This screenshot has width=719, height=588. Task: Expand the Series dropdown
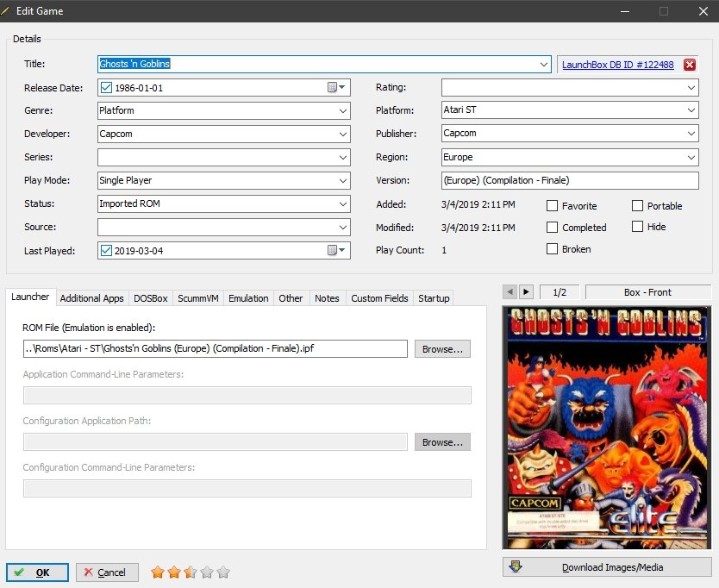pyautogui.click(x=342, y=157)
